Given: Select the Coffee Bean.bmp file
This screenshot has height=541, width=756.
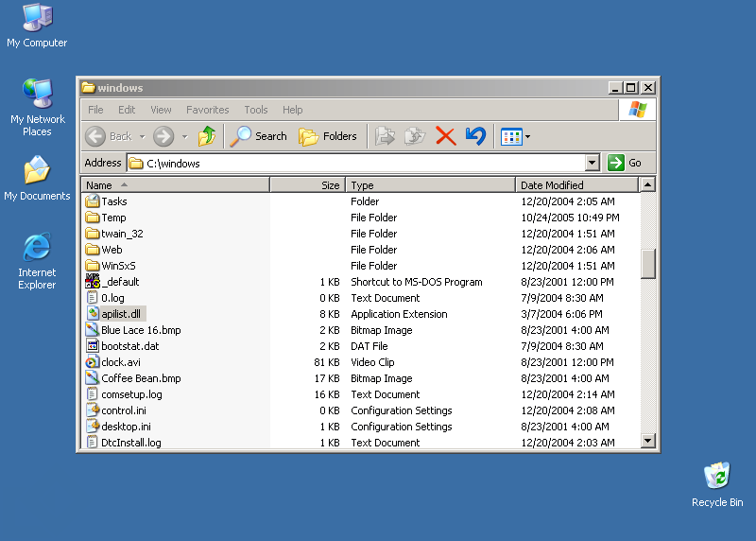Looking at the screenshot, I should click(x=140, y=378).
